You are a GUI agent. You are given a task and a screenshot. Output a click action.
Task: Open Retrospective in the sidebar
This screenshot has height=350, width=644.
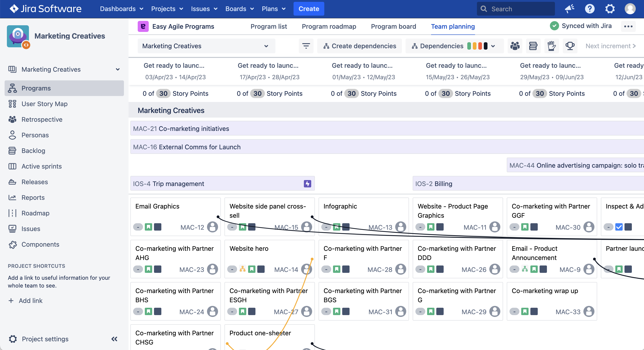coord(64,119)
